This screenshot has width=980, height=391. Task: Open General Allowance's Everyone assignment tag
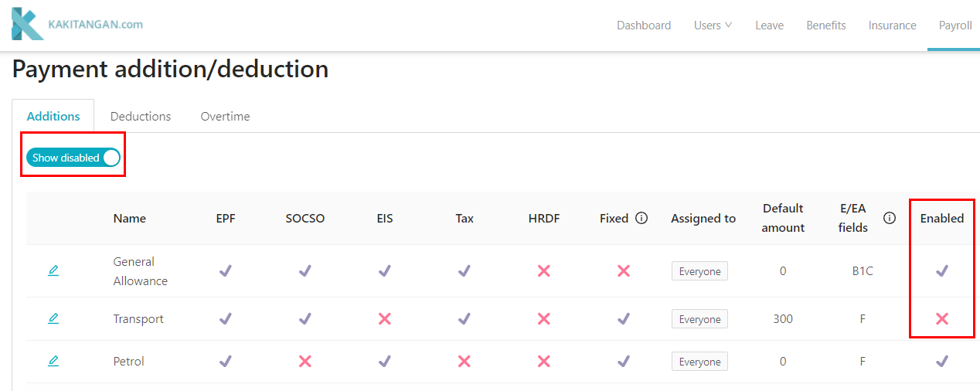pyautogui.click(x=699, y=271)
